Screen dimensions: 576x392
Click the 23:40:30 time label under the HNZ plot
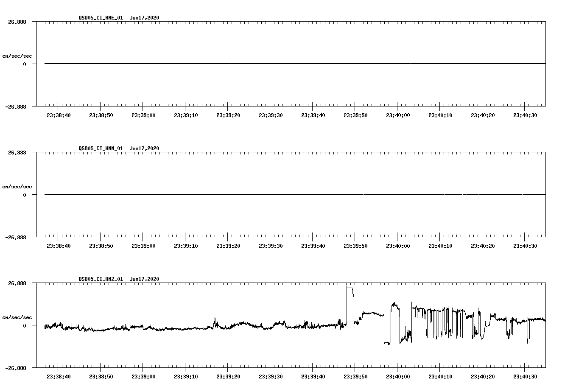click(525, 376)
